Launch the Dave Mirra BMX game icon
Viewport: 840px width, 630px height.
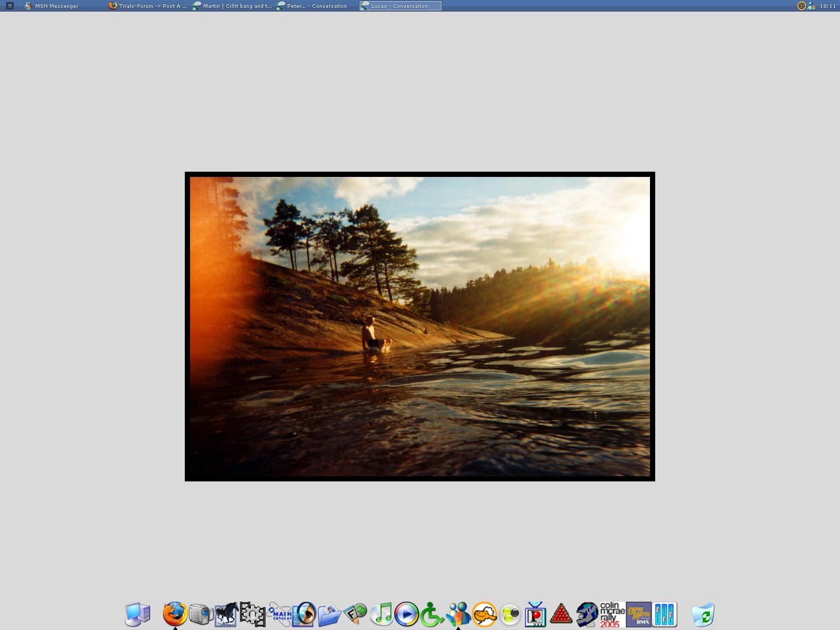point(638,614)
